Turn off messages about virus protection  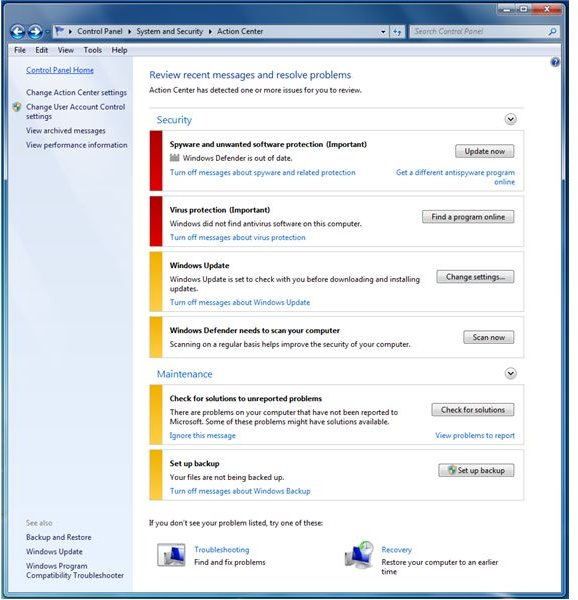[238, 237]
